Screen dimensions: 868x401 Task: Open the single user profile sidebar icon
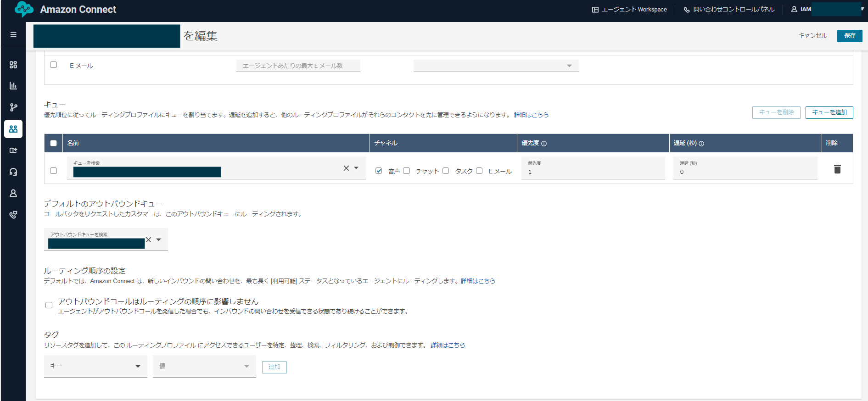pyautogui.click(x=13, y=194)
